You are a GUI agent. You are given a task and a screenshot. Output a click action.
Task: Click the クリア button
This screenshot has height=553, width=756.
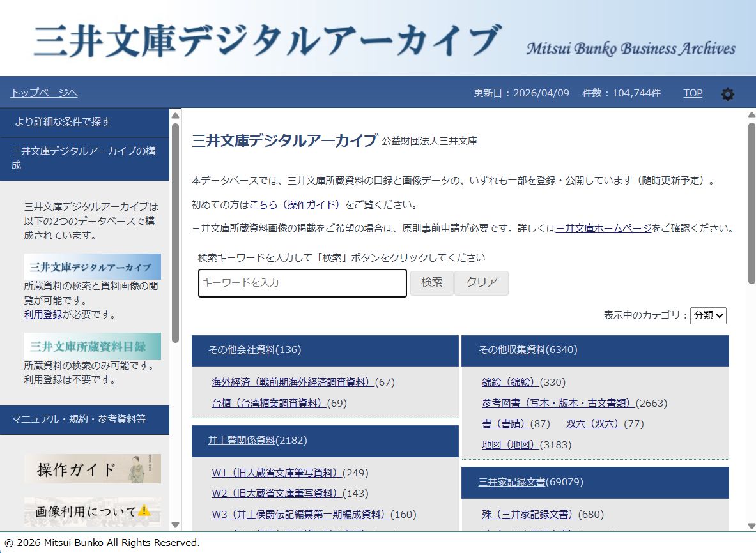[x=481, y=282]
